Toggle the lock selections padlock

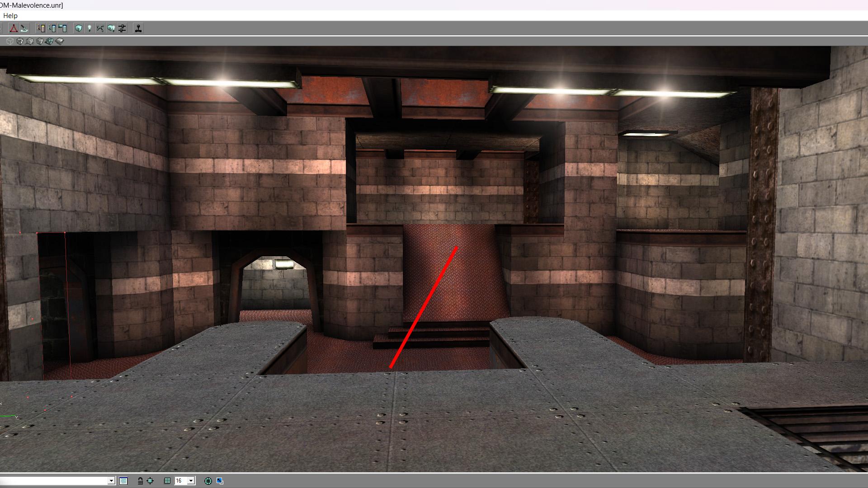click(x=140, y=481)
